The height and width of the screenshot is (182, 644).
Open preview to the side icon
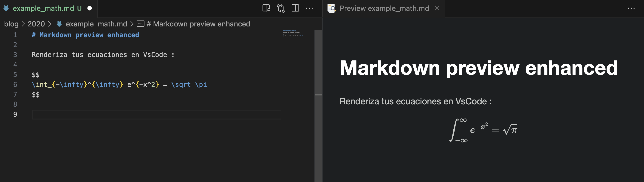[266, 8]
